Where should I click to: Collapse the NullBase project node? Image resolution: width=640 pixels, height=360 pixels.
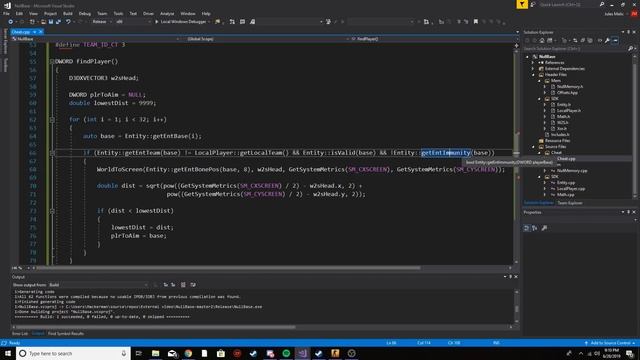527,57
